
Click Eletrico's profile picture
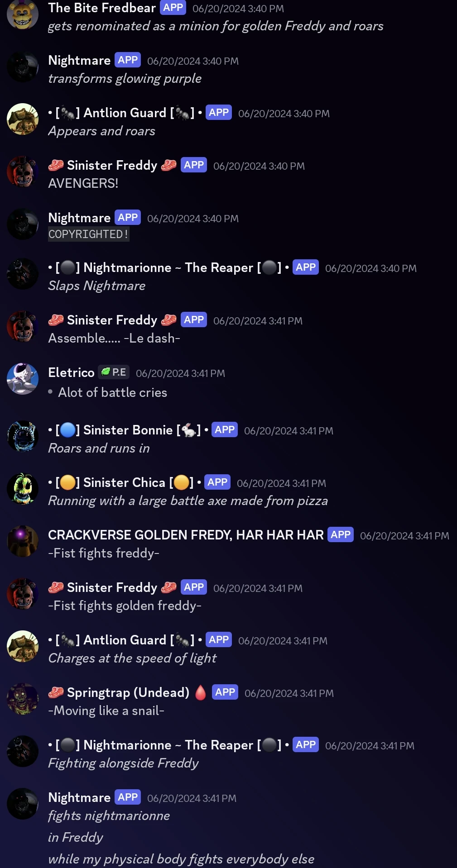pos(23,379)
